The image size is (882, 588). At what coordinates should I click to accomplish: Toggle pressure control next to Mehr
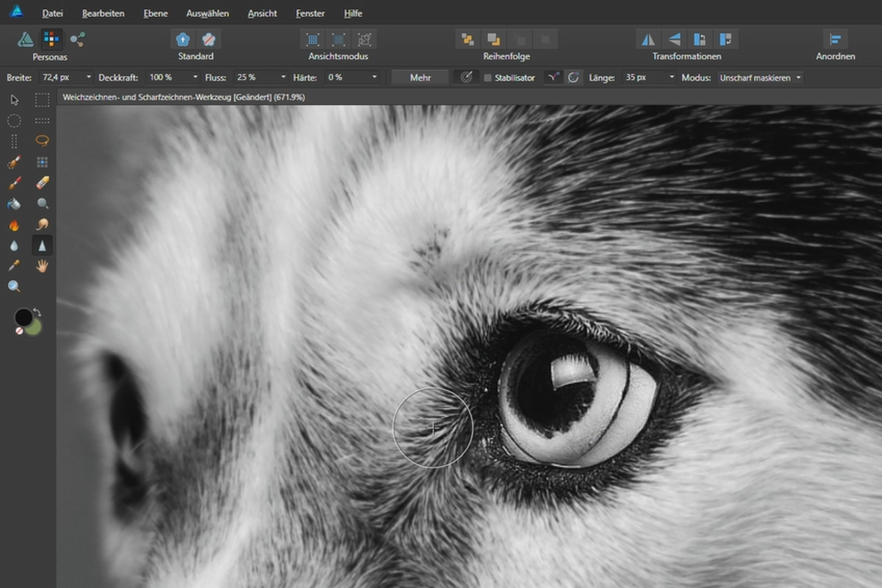(465, 77)
